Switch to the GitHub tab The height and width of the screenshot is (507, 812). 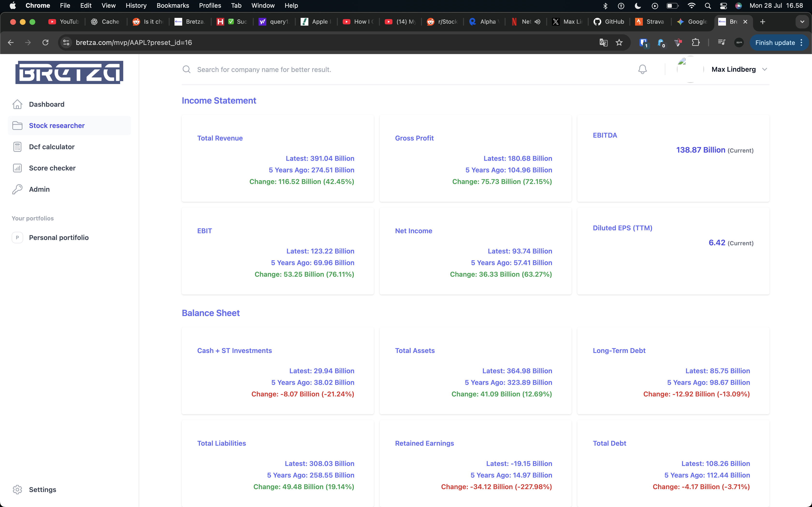[609, 22]
